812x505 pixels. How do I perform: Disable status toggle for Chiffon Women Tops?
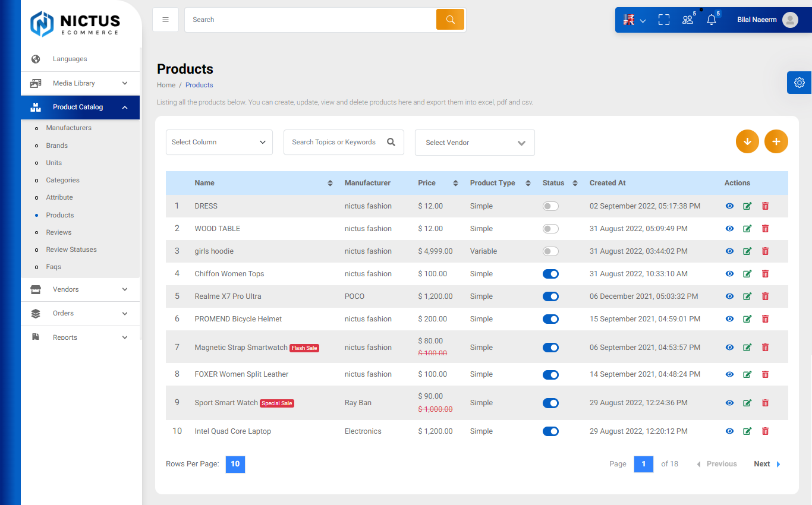(x=550, y=274)
